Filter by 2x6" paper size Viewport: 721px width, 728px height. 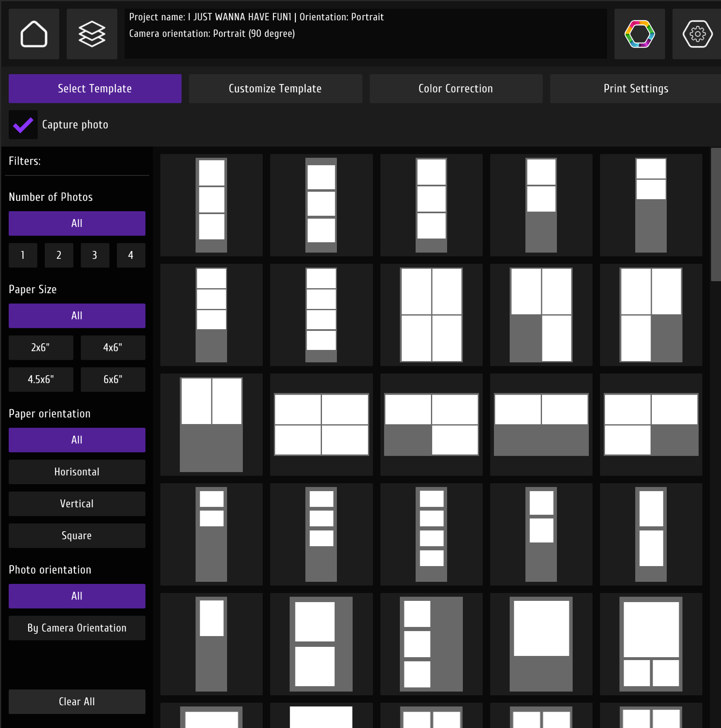[41, 348]
